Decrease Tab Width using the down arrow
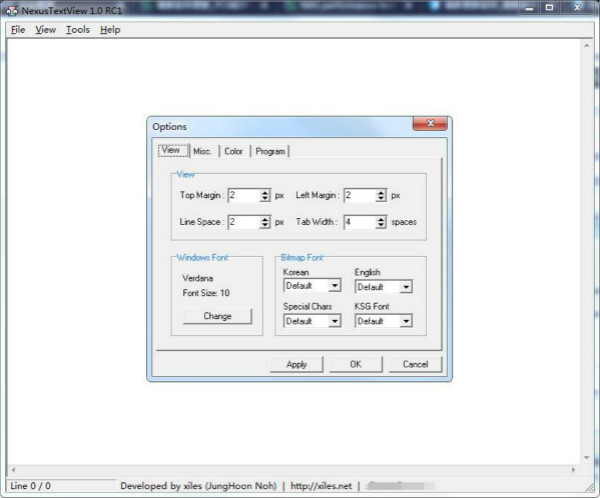Viewport: 600px width, 498px height. 380,225
